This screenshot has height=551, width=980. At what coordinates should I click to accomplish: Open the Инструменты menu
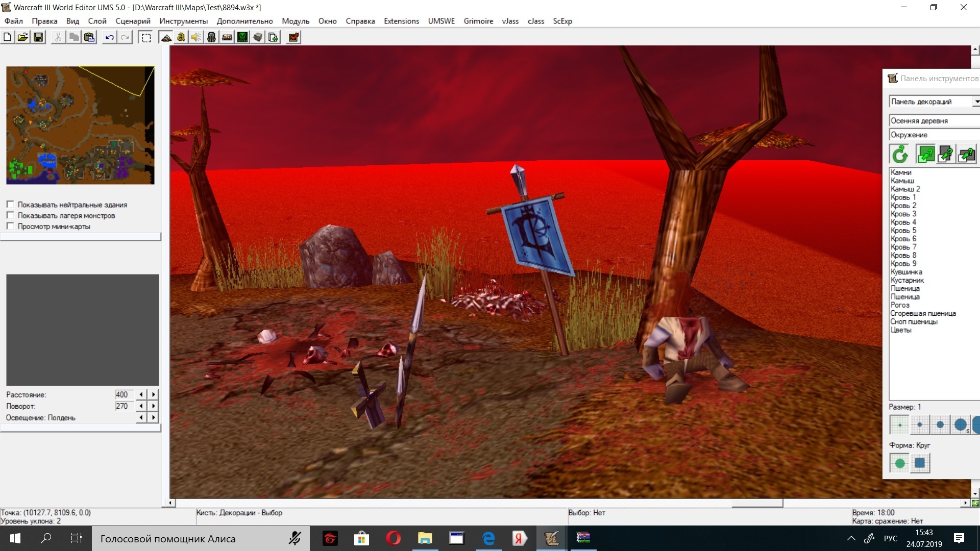pyautogui.click(x=183, y=21)
